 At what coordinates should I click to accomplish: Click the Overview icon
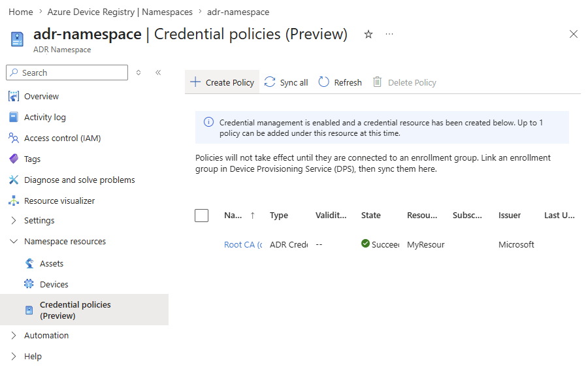(x=14, y=96)
